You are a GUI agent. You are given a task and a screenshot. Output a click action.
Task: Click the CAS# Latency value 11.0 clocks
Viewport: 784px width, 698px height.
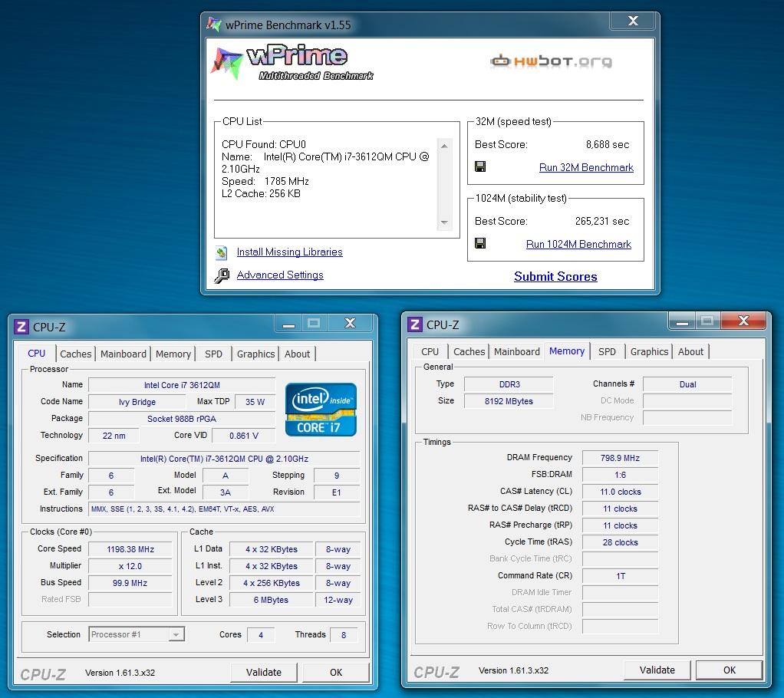click(620, 492)
